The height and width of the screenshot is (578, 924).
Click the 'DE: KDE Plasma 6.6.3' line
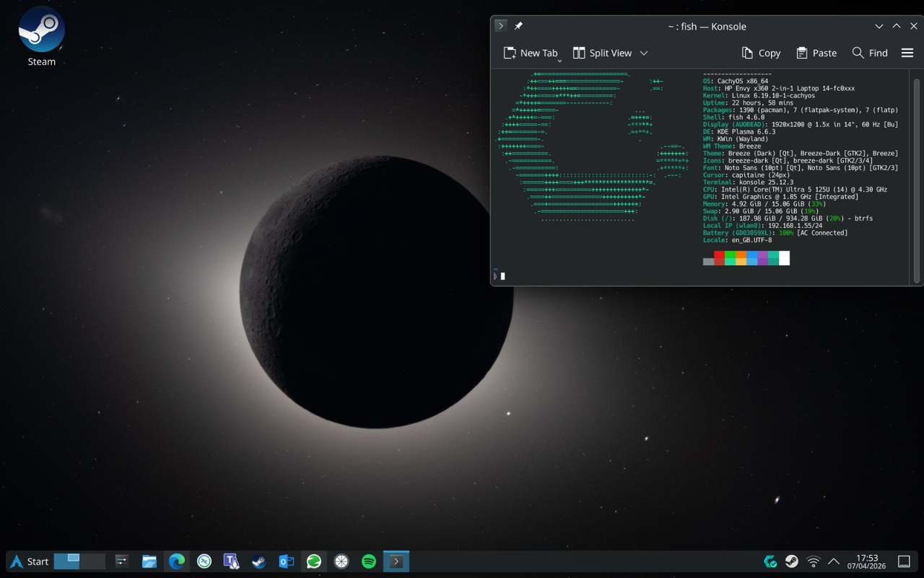(x=739, y=131)
